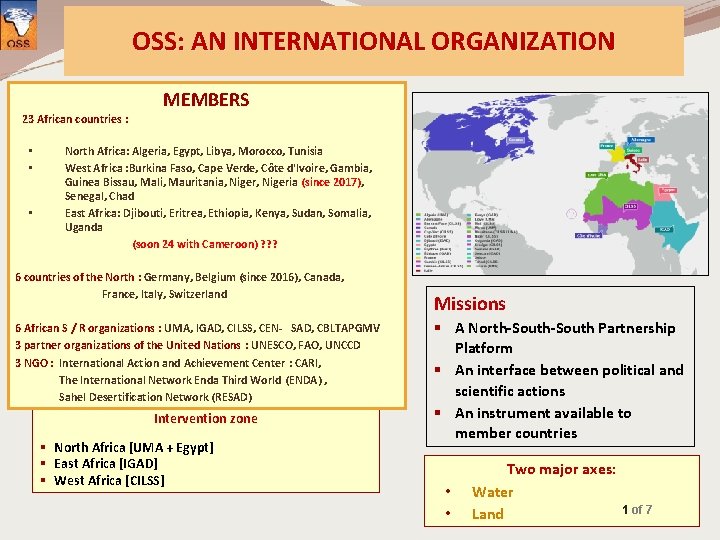Viewport: 720px width, 540px height.
Task: Click the text "France, Italy, Switzerland"
Action: tap(164, 294)
